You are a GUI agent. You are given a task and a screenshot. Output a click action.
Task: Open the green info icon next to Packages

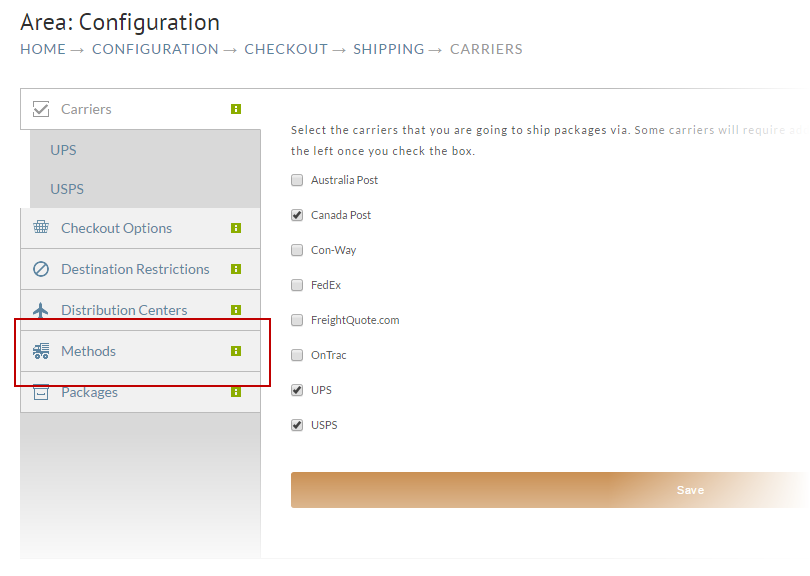(x=236, y=392)
